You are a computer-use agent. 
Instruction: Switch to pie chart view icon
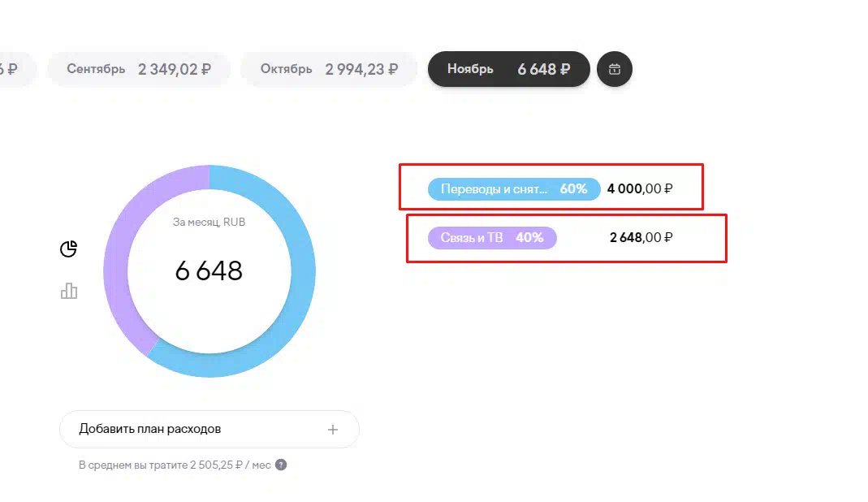coord(69,249)
